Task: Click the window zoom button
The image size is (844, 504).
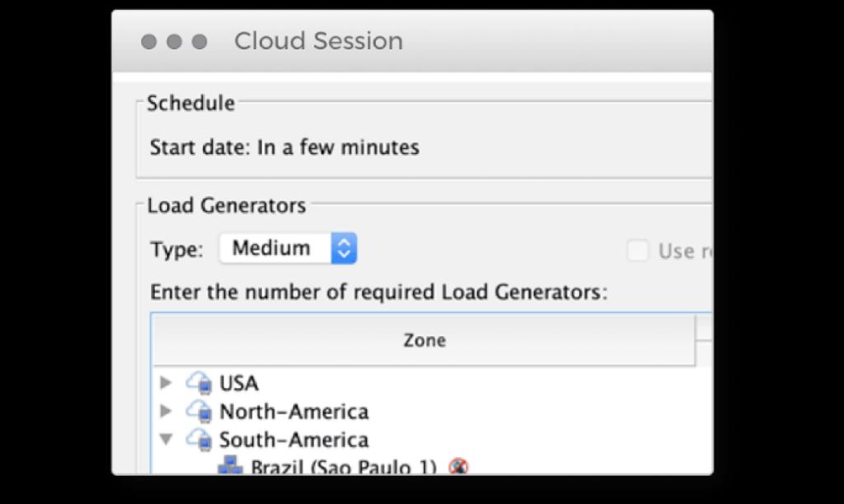Action: pos(199,41)
